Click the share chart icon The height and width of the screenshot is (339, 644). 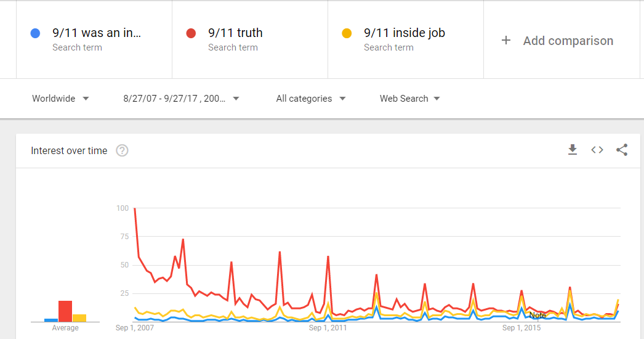pos(622,150)
